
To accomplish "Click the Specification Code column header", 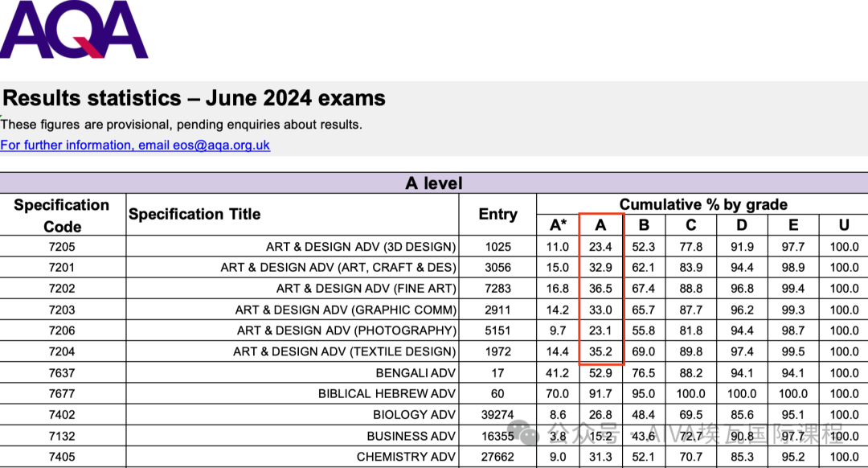I will (x=62, y=216).
